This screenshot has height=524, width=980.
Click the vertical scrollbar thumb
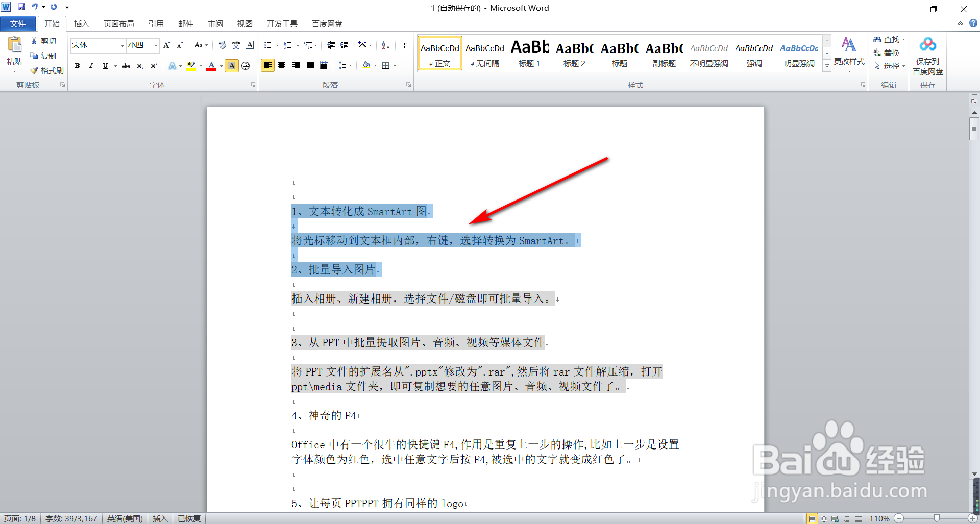[974, 129]
